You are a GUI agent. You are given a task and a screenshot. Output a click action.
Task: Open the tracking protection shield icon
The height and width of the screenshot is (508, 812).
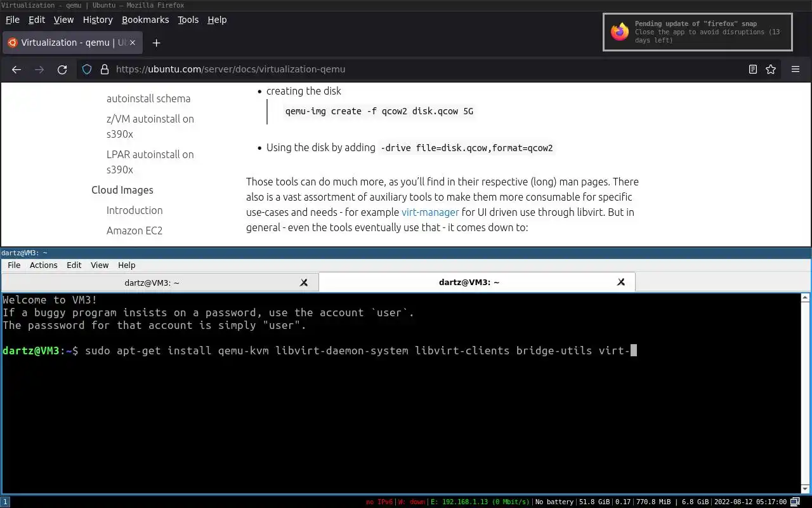click(88, 69)
